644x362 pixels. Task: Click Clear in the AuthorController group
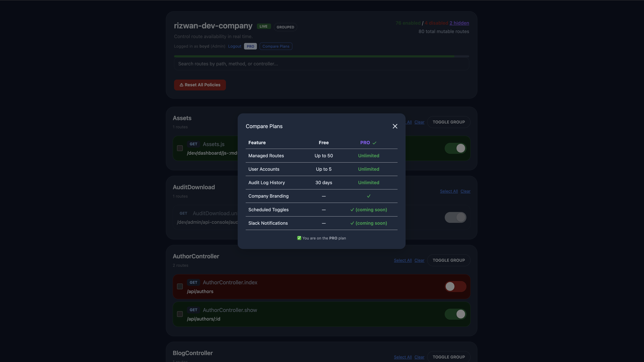(x=419, y=260)
